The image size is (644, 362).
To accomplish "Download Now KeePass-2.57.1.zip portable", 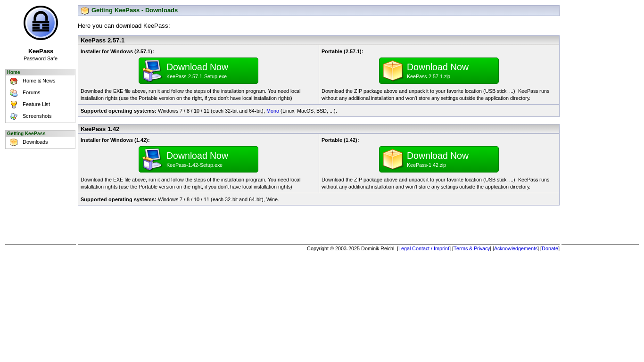I will click(439, 71).
